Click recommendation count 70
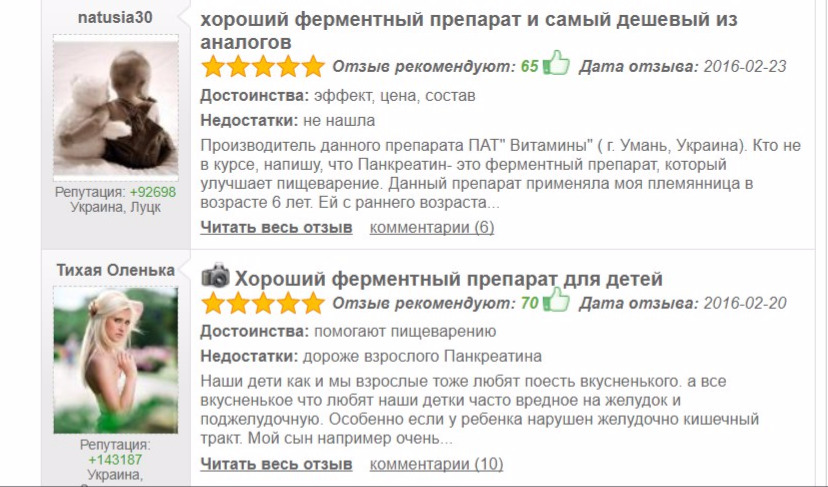The width and height of the screenshot is (828, 487). (529, 303)
